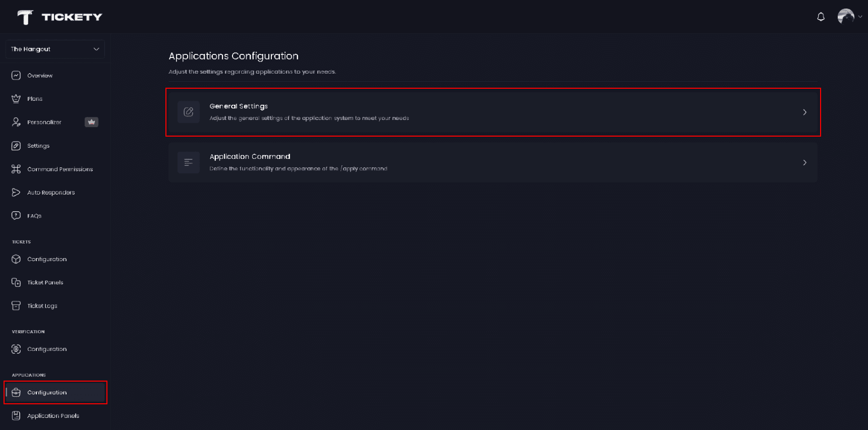Go to Ticket Logs
868x430 pixels.
click(x=42, y=306)
